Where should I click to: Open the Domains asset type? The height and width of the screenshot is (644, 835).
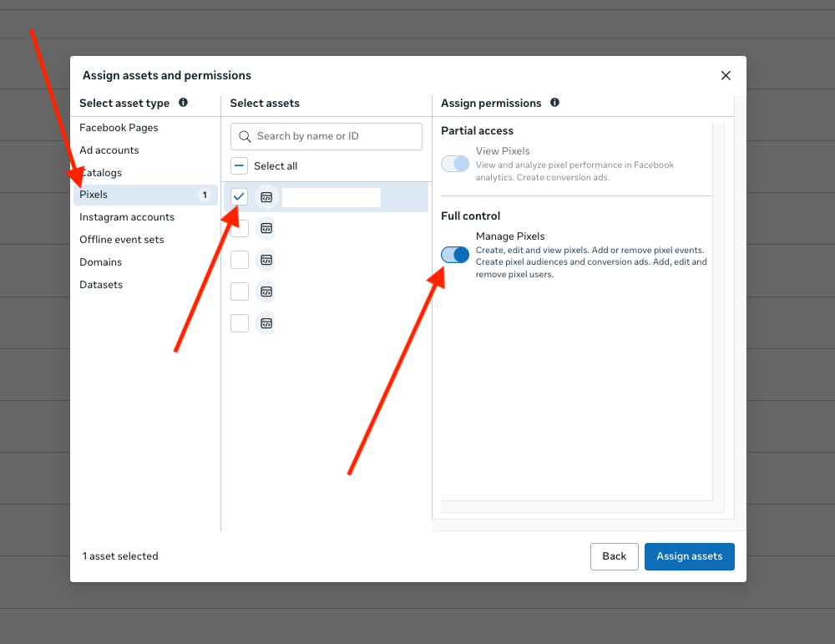(101, 262)
